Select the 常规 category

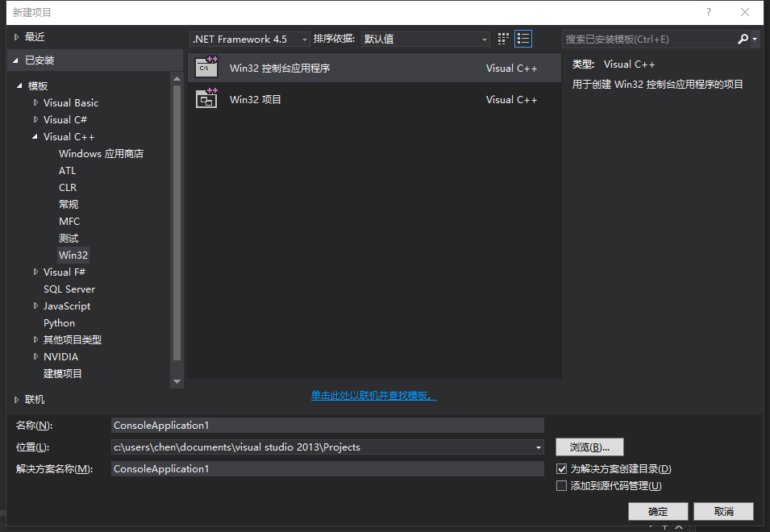pos(69,204)
